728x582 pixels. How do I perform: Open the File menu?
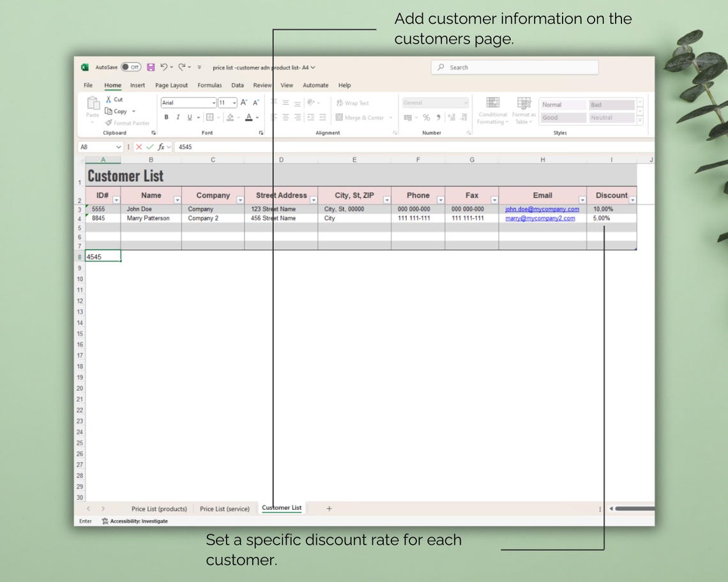tap(88, 86)
